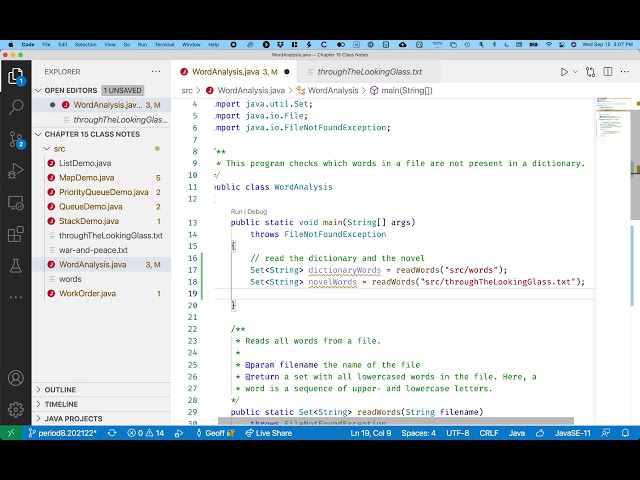640x480 pixels.
Task: Click the Run Java play button
Action: coord(564,72)
